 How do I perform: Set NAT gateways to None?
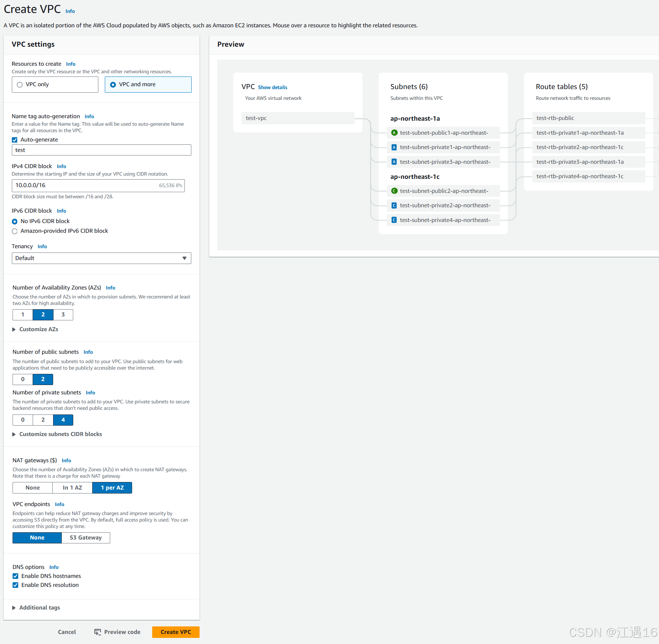(x=32, y=487)
